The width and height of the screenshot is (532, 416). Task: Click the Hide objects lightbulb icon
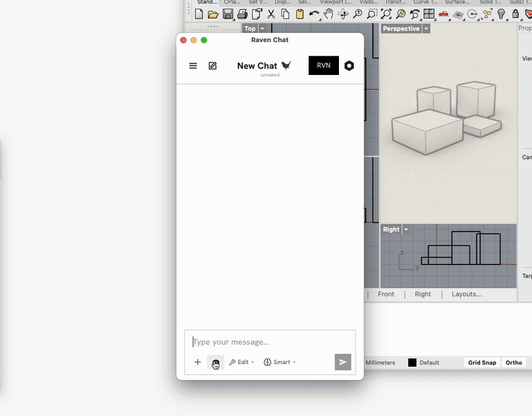click(x=501, y=14)
